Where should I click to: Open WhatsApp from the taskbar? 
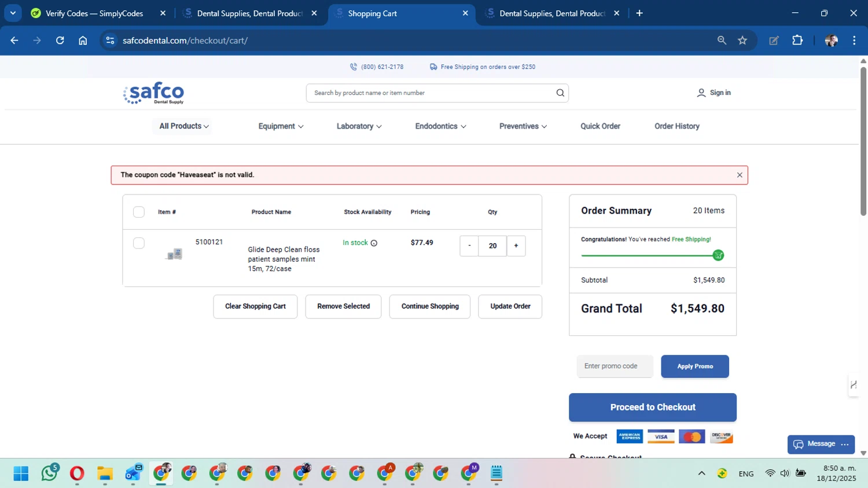click(x=50, y=473)
